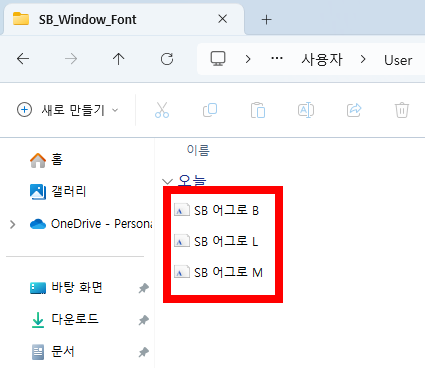Select the SB 어그로 M font file

(x=218, y=272)
